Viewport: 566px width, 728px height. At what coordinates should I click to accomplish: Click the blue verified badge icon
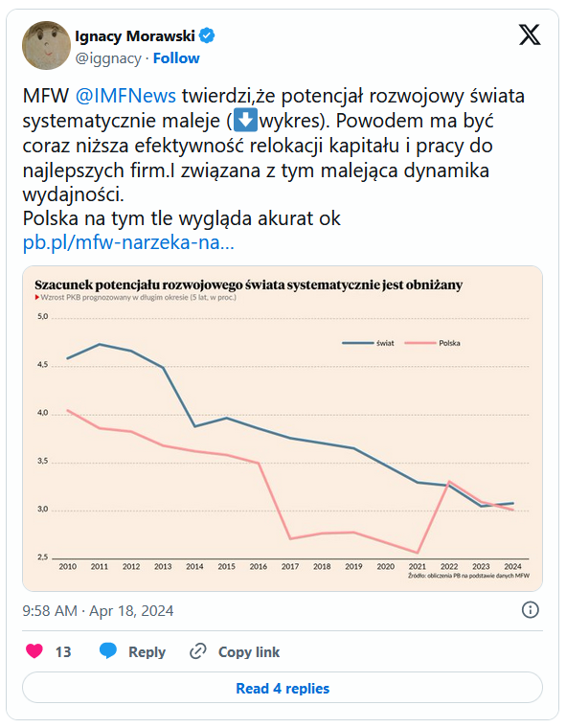(207, 35)
